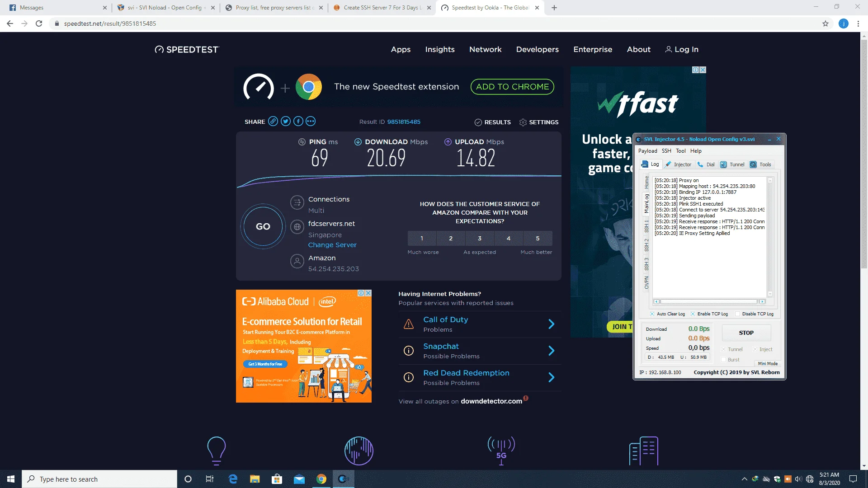The width and height of the screenshot is (868, 488).
Task: Click the volume icon in system tray
Action: [798, 479]
